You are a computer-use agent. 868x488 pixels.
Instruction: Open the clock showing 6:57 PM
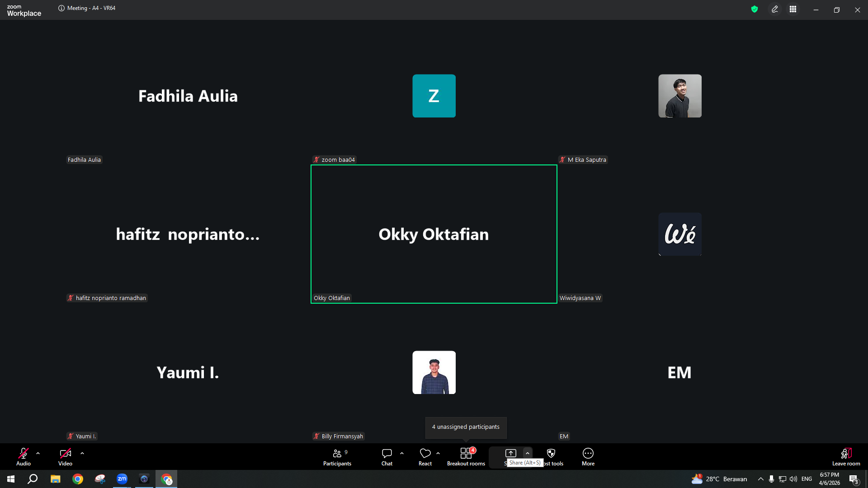(830, 479)
